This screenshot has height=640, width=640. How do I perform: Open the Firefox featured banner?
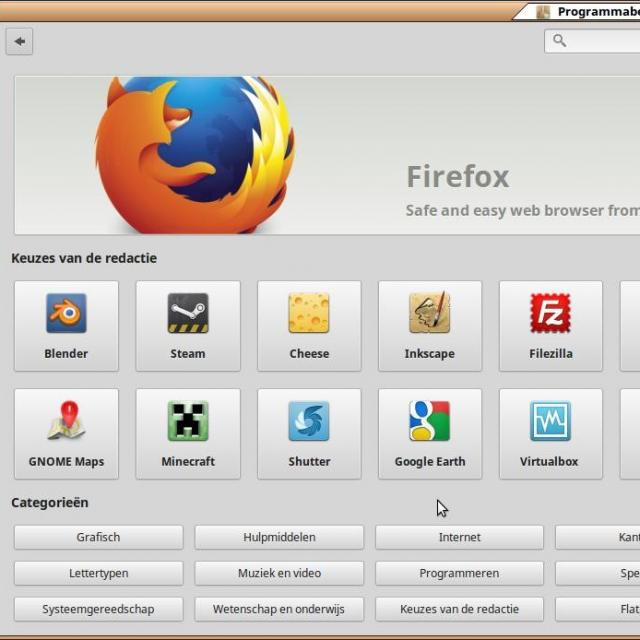click(x=327, y=155)
